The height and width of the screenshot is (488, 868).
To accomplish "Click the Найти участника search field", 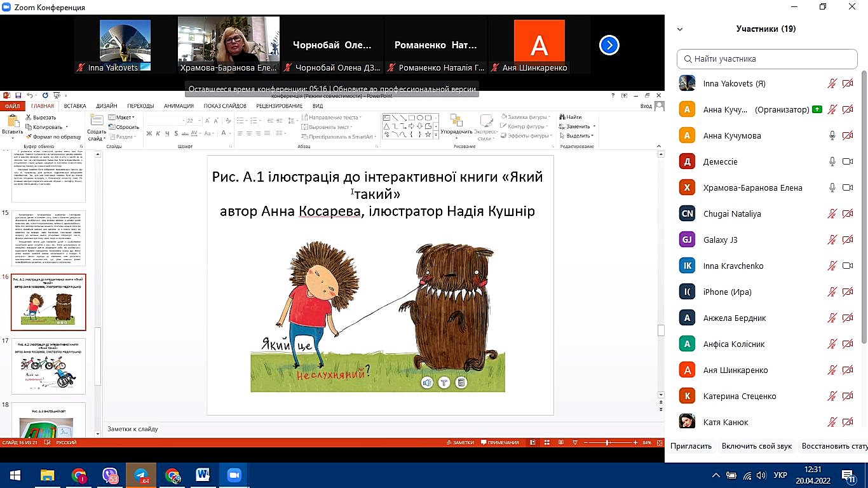I will (767, 58).
